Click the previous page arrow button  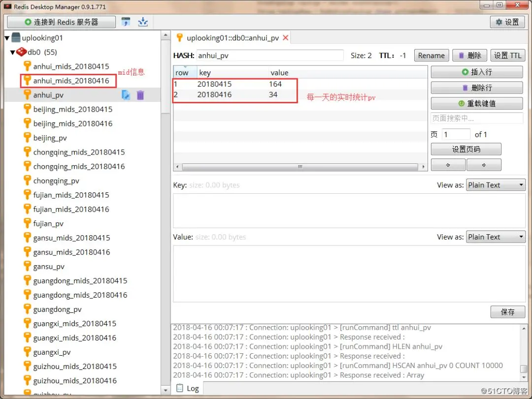(x=448, y=165)
